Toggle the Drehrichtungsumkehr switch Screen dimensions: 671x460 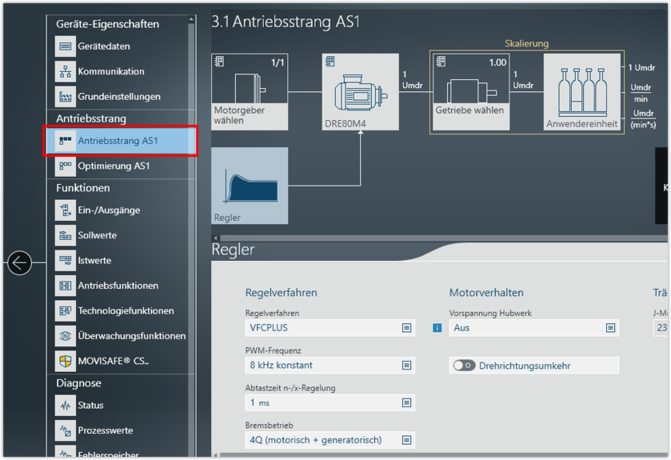pos(463,366)
